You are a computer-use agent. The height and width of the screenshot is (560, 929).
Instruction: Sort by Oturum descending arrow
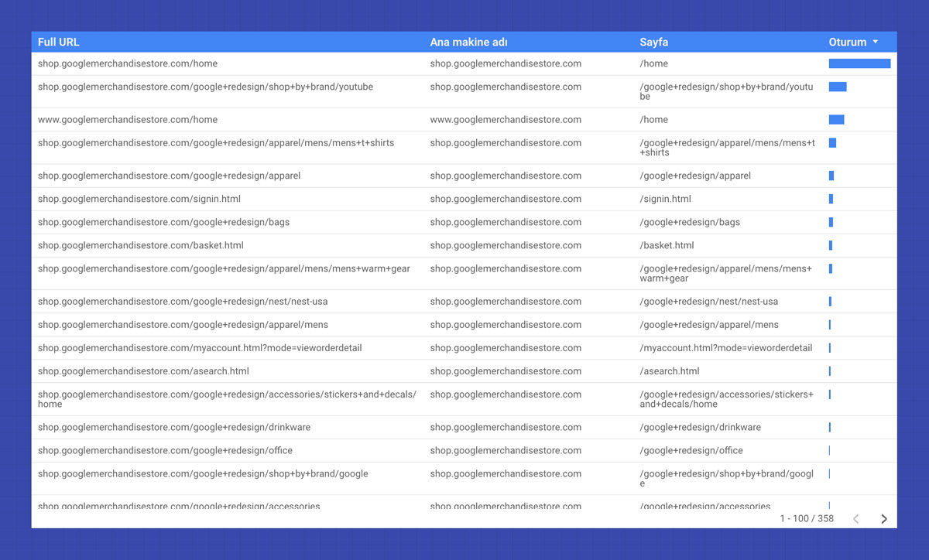tap(876, 42)
